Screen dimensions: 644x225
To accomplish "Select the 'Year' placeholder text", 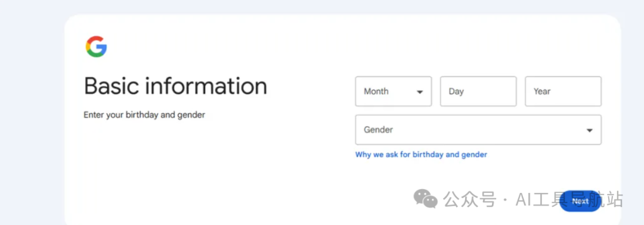I will [541, 92].
